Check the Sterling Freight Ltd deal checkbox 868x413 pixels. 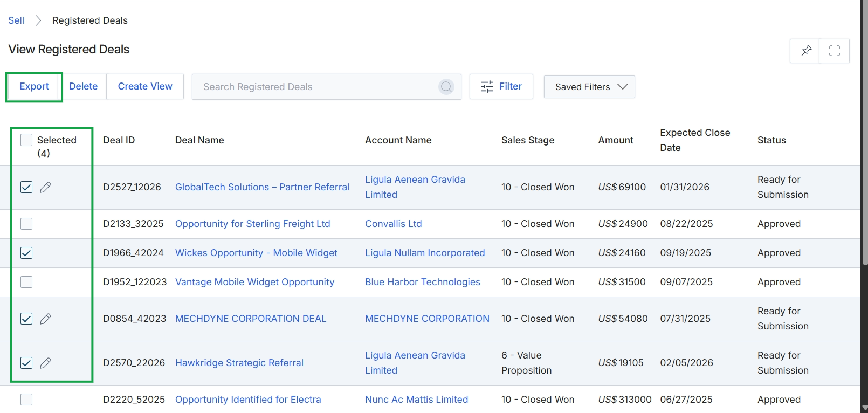[x=26, y=224]
